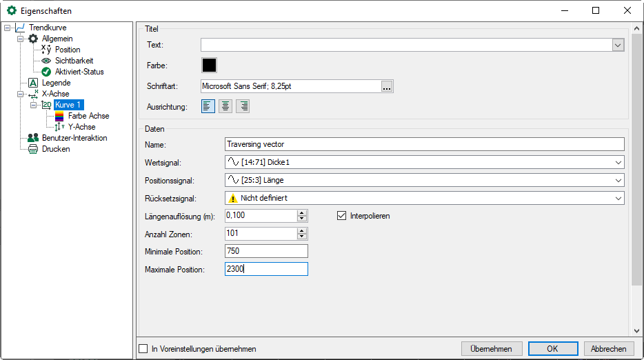Enable In Voreinstellungen übernehmen checkbox
The image size is (644, 360).
[x=143, y=349]
